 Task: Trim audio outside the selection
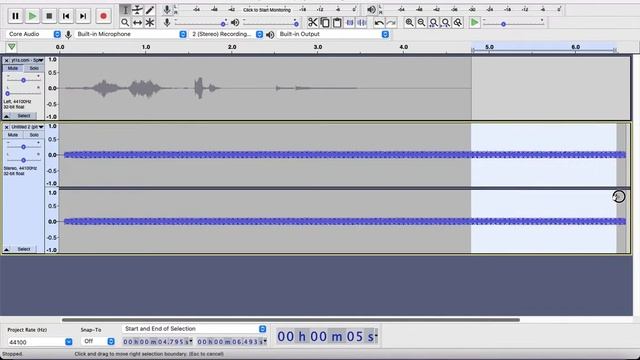[350, 22]
